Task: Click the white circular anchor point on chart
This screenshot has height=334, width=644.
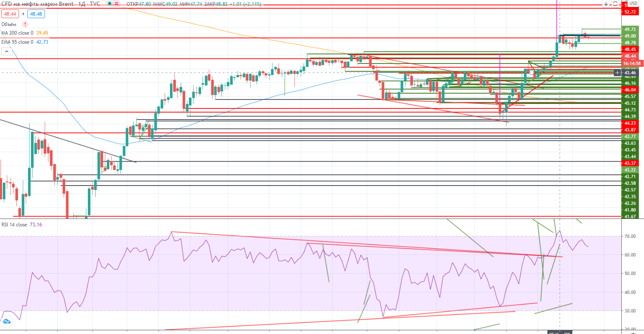Action: tap(532, 73)
